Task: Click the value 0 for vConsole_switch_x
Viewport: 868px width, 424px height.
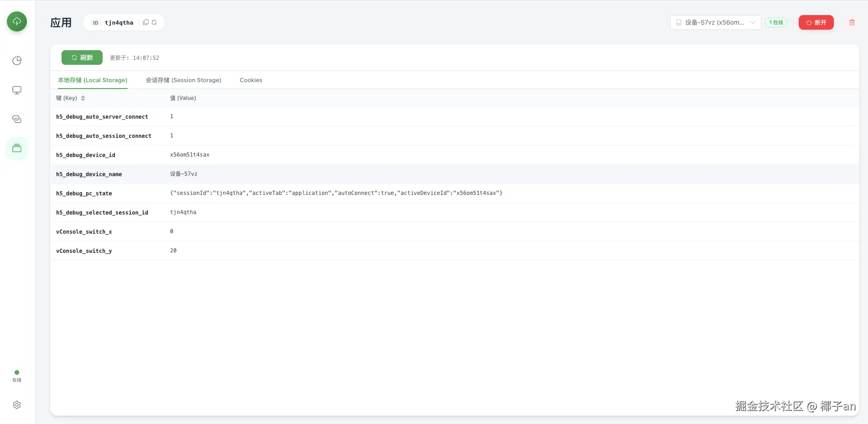Action: 172,231
